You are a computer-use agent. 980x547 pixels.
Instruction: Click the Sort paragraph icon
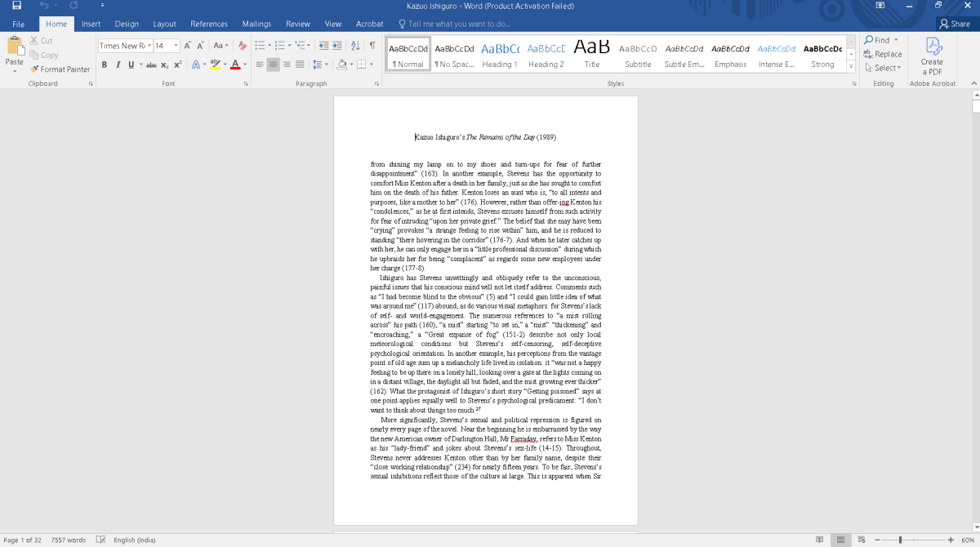click(354, 46)
